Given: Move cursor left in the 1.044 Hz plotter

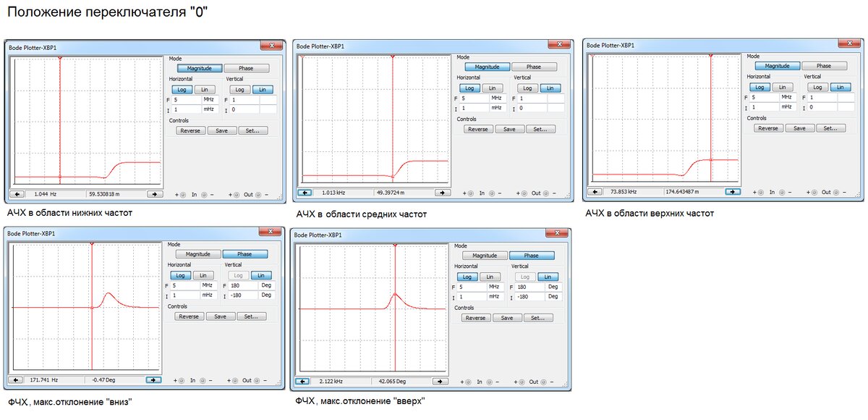Looking at the screenshot, I should coord(18,194).
